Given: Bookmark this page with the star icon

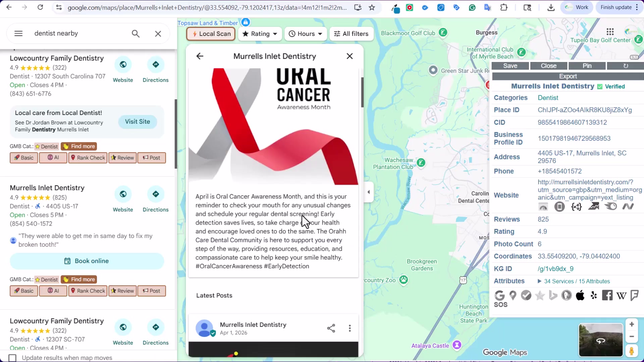Looking at the screenshot, I should pyautogui.click(x=372, y=7).
